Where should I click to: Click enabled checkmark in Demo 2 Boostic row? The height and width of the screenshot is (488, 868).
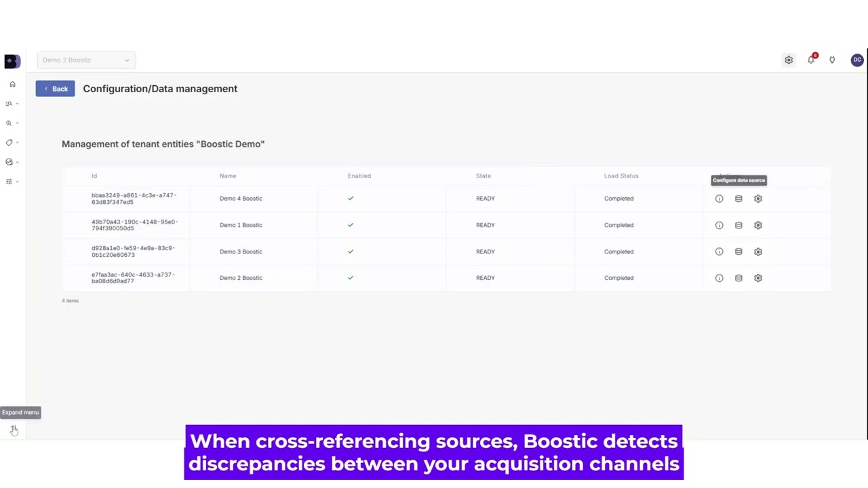[x=351, y=278]
